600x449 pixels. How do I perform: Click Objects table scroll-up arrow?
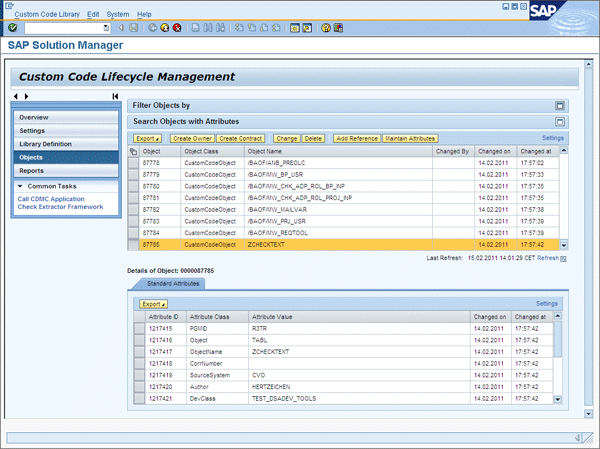point(564,150)
